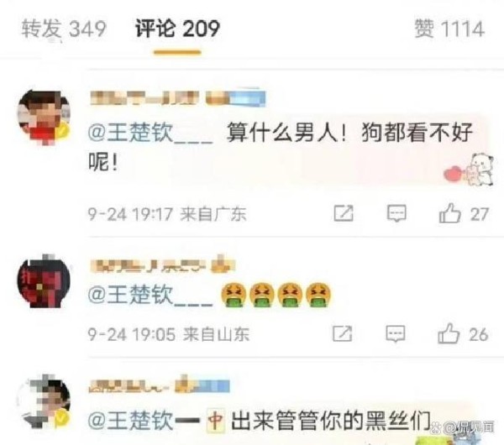Open first commenter's avatar profile

tap(44, 117)
